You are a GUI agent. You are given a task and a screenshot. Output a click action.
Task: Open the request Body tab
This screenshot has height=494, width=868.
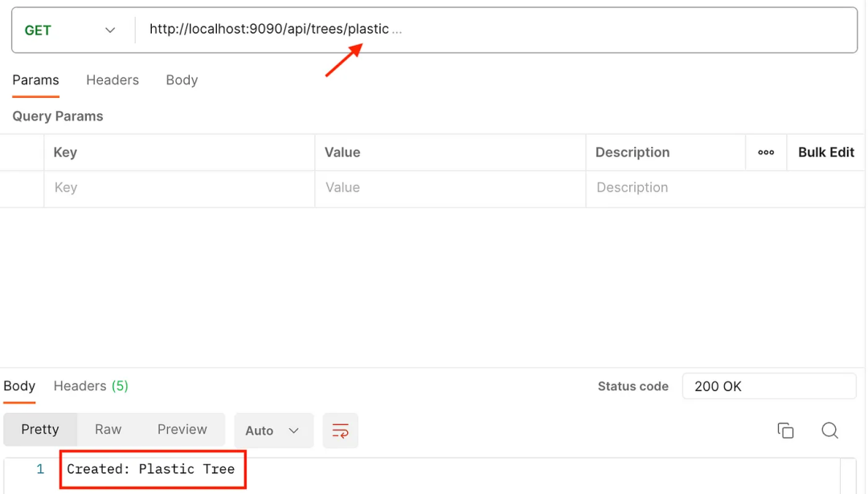(x=182, y=80)
